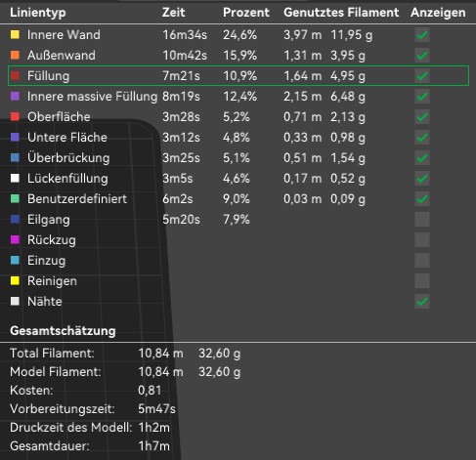Click the purple Innere massive Füllung swatch
Screen dimensions: 476x460
point(15,97)
